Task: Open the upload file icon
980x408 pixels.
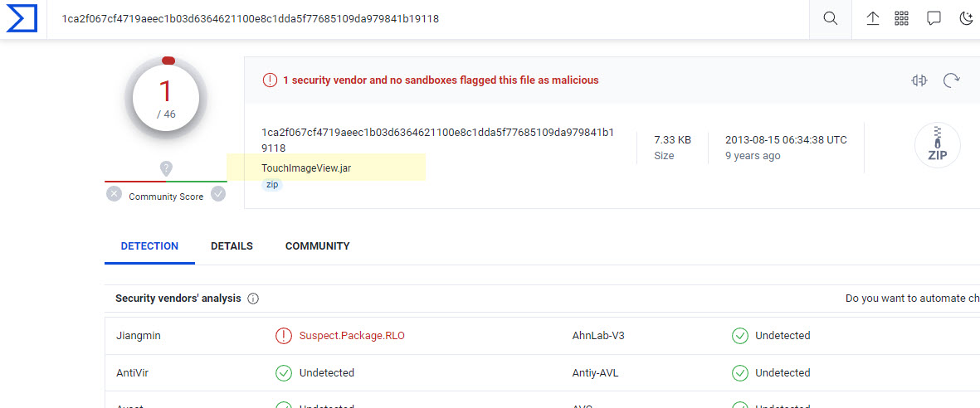Action: click(x=873, y=18)
